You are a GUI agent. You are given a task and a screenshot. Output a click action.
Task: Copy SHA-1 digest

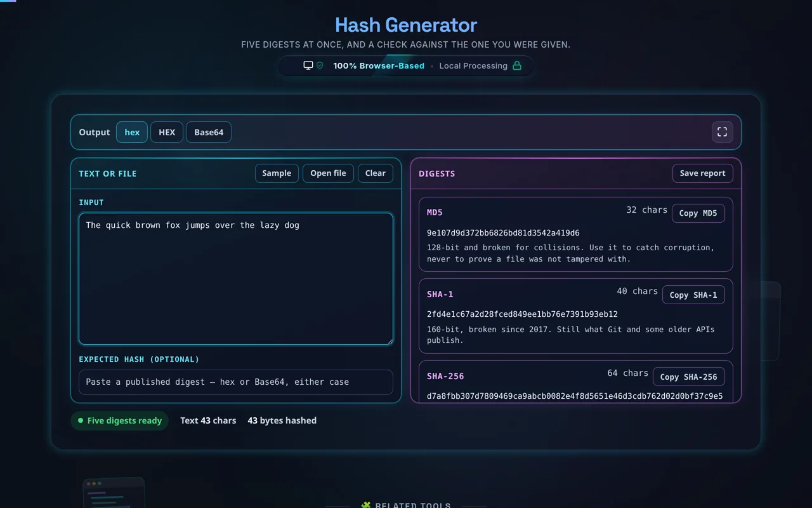(693, 295)
